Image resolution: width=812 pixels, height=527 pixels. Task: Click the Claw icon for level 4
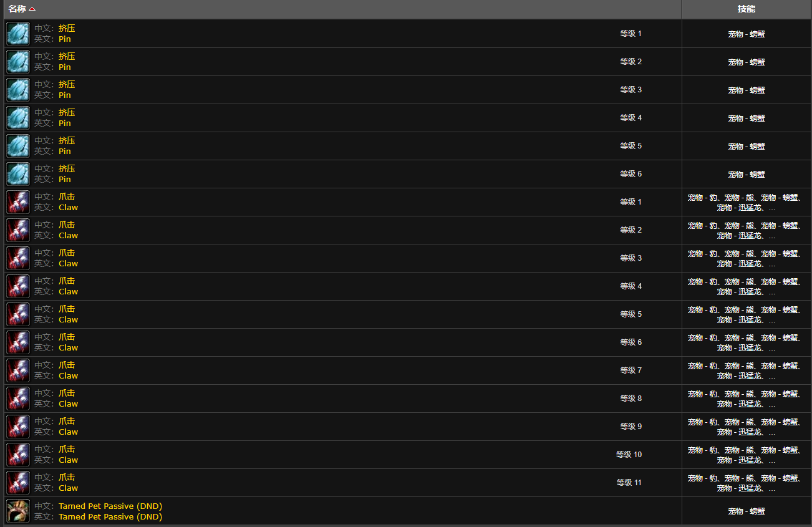point(18,286)
